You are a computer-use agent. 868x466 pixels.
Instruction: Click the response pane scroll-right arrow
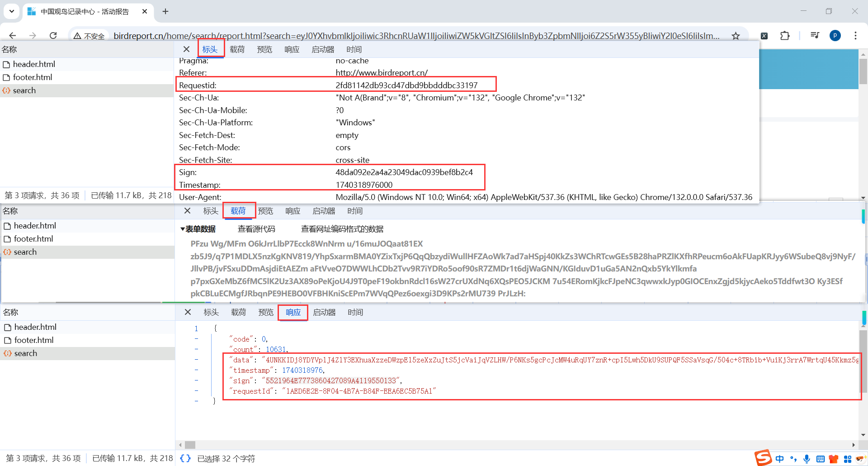click(854, 445)
